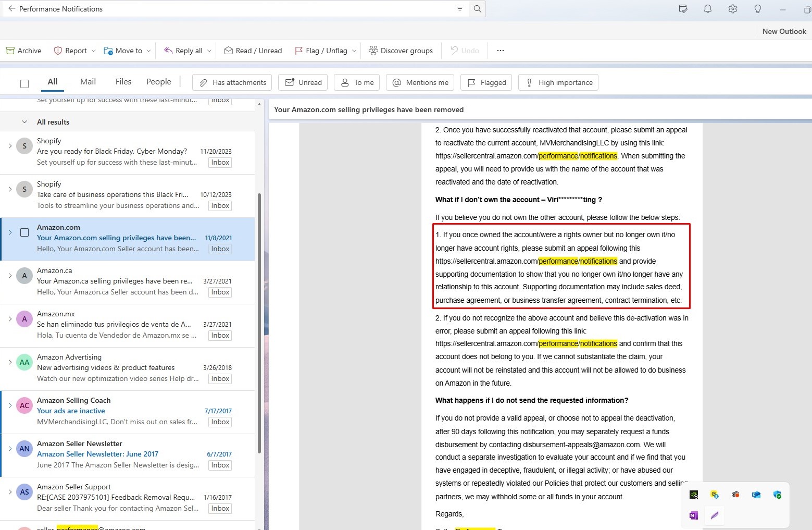Open Outlook icon in system tray overflow
Screen dimensions: 812x530
(x=756, y=495)
